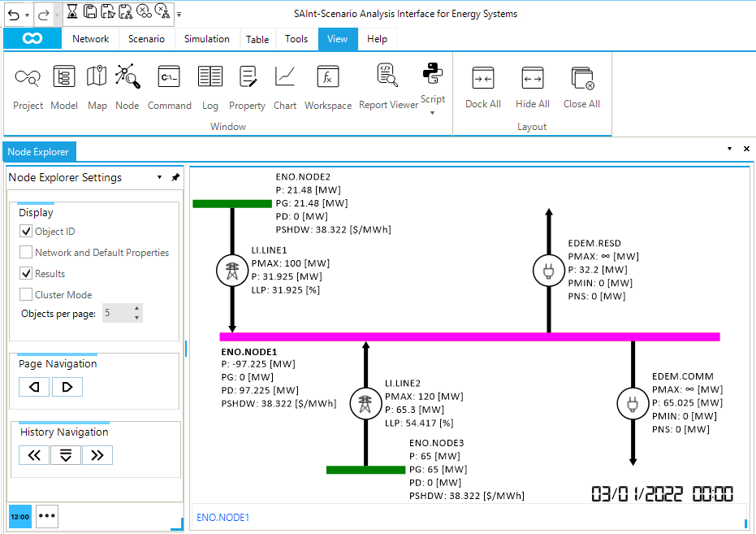Open the Property window
The image size is (756, 534).
click(x=247, y=87)
